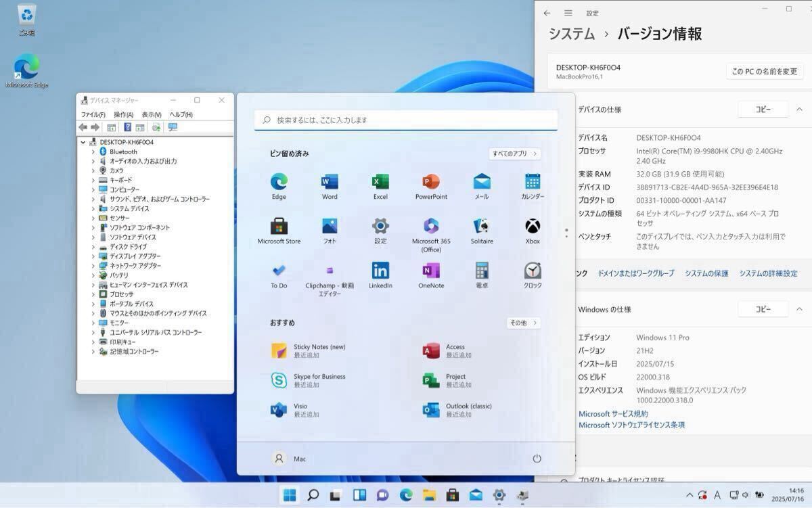Click Settings back arrow
This screenshot has width=812, height=508.
coord(547,13)
